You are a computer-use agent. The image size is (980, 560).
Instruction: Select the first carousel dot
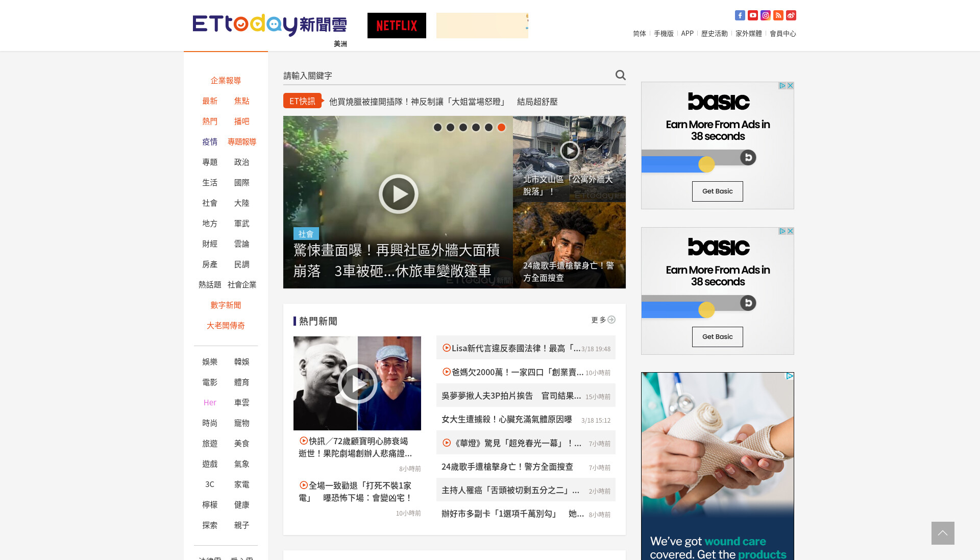tap(437, 128)
